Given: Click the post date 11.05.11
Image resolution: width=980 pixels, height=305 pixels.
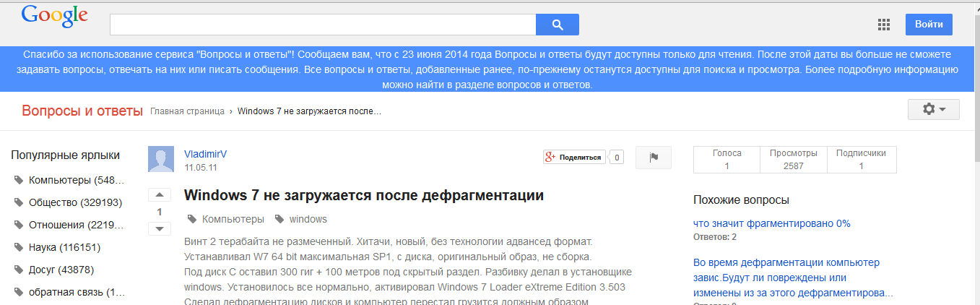Looking at the screenshot, I should [x=201, y=167].
